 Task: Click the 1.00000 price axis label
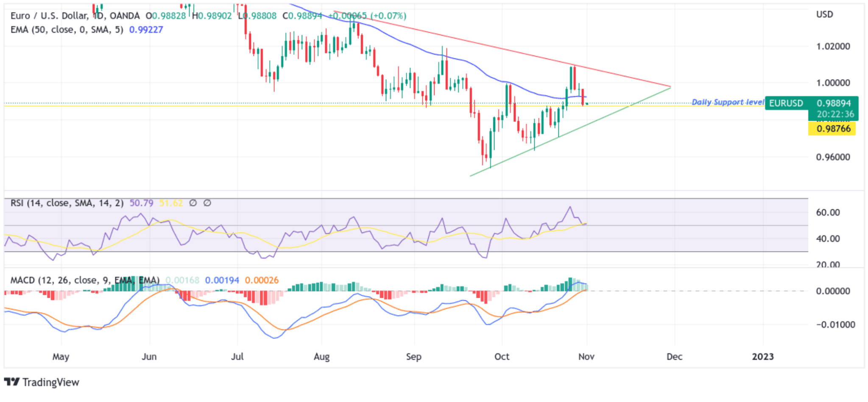833,83
